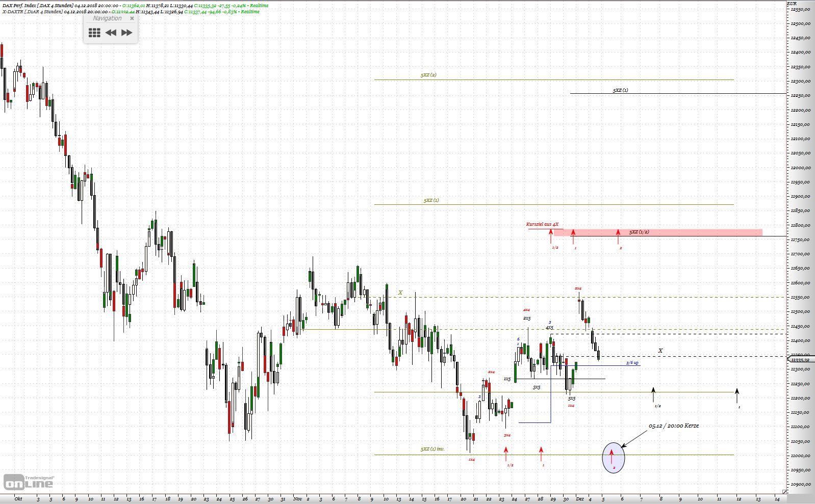815x504 pixels.
Task: Click the 12550,00 price axis label
Action: coord(801,9)
